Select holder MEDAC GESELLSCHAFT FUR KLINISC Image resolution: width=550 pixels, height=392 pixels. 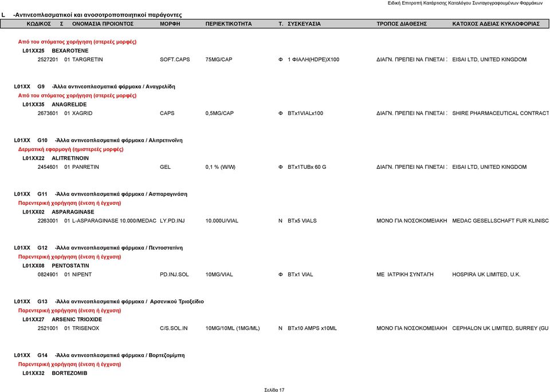pyautogui.click(x=501, y=221)
